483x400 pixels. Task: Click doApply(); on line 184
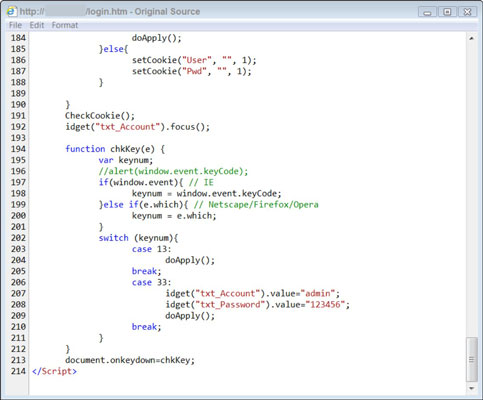click(157, 38)
